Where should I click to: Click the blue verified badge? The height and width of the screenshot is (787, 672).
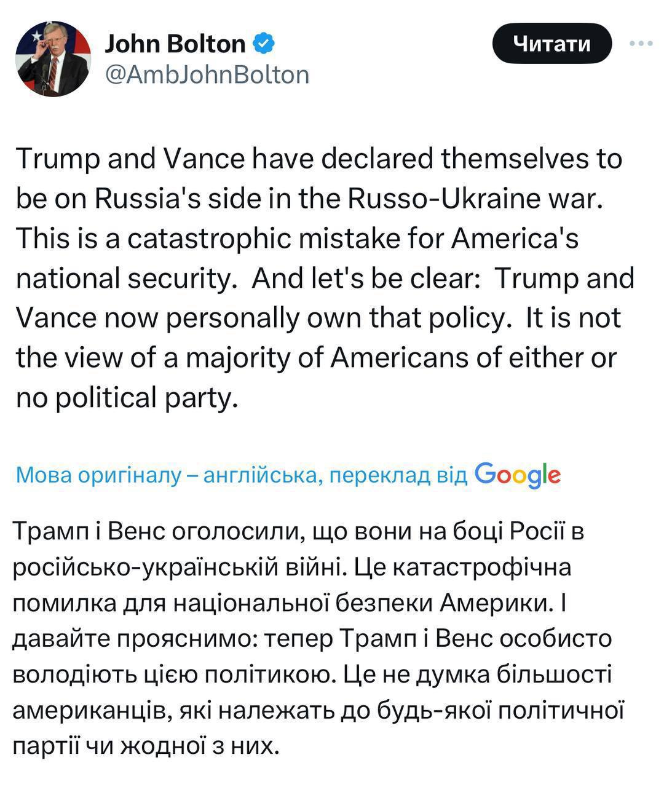pos(264,44)
